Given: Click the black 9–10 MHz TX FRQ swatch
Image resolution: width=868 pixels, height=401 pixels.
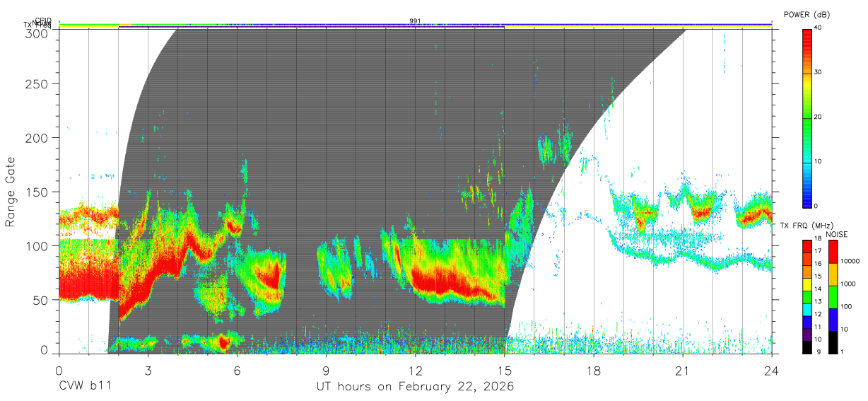Looking at the screenshot, I should (x=807, y=347).
